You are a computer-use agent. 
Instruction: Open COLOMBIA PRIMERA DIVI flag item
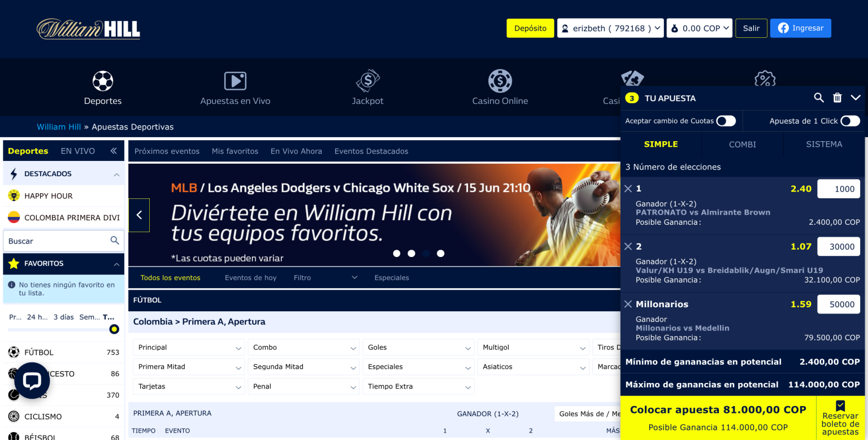[63, 217]
